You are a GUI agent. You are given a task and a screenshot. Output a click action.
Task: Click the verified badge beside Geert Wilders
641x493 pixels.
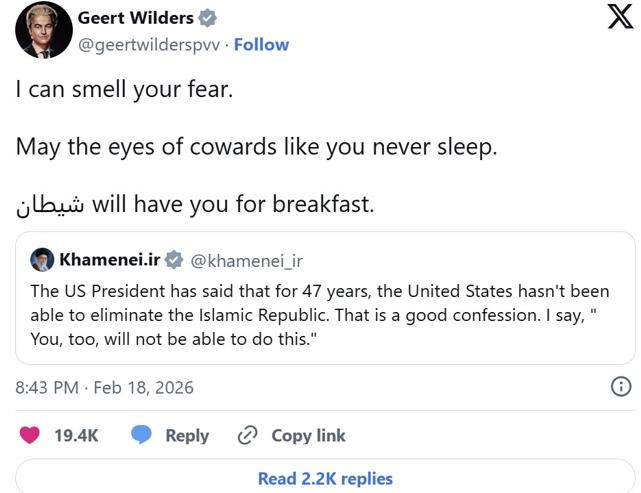pyautogui.click(x=209, y=19)
